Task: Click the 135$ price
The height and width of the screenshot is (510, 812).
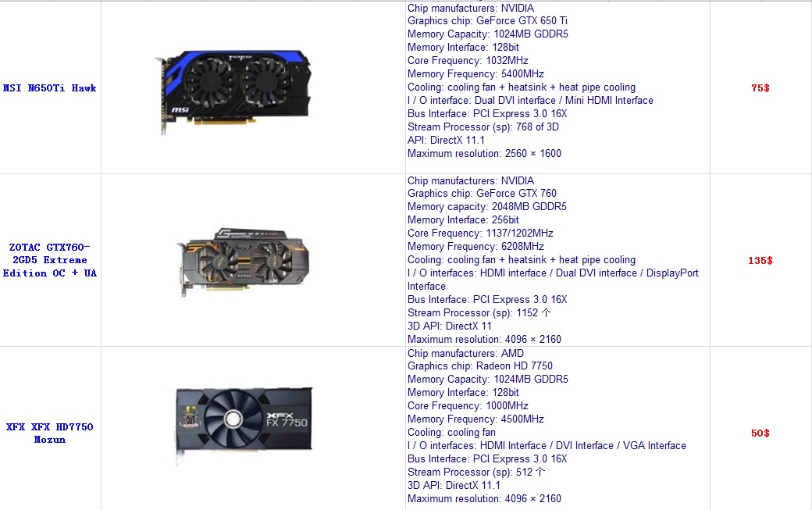Action: (x=760, y=260)
